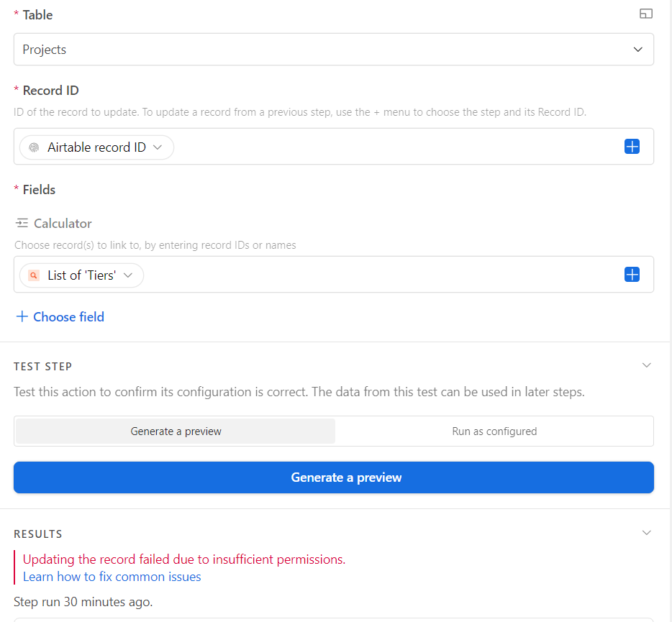Viewport: 672px width, 622px height.
Task: Click the Test this action description text
Action: coord(299,391)
